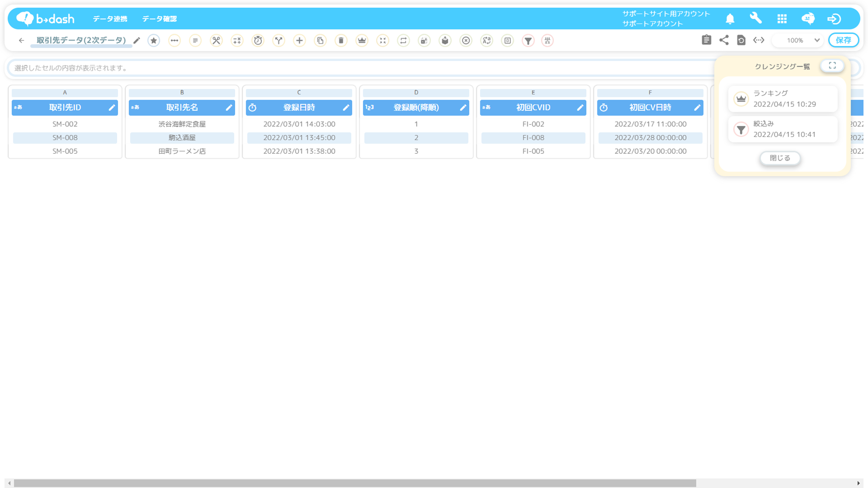Edit the 登録日時 column with pencil
The width and height of the screenshot is (868, 488).
click(x=346, y=107)
